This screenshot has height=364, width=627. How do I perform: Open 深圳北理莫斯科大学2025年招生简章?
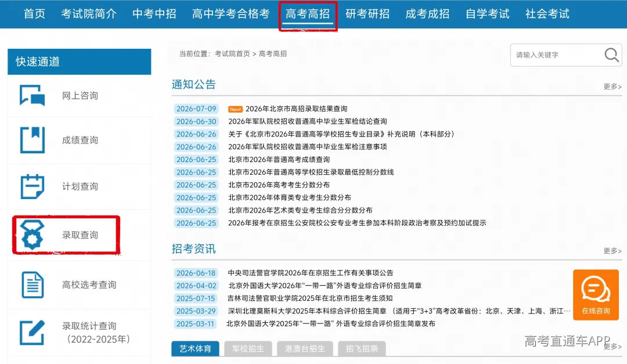(399, 311)
